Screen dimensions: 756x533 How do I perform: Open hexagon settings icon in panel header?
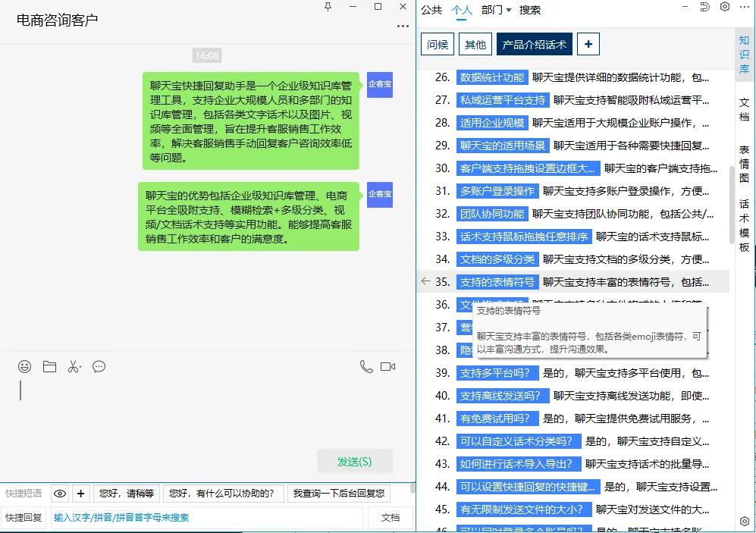tap(725, 7)
